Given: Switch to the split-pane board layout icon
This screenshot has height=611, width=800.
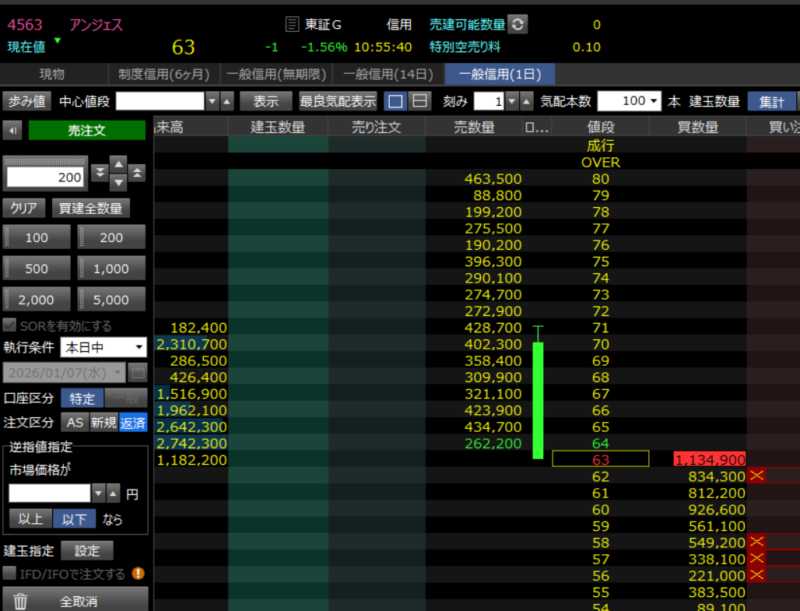Looking at the screenshot, I should coord(420,101).
